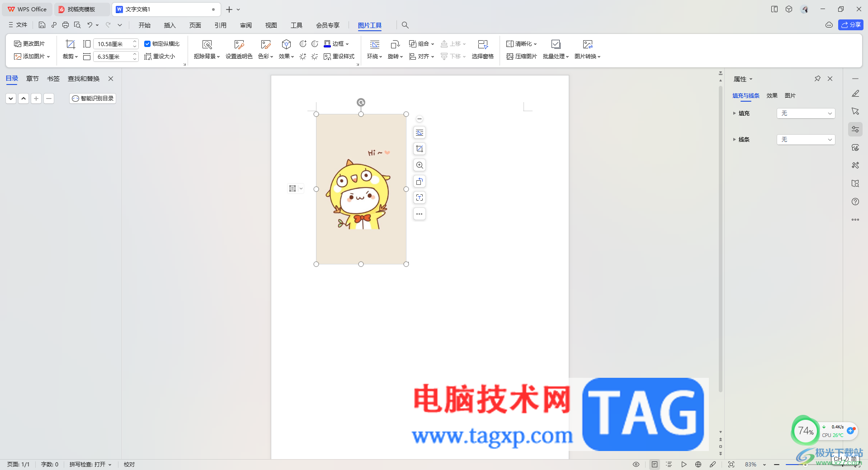This screenshot has width=868, height=470.
Task: Open the Sharpen (清晰化) dropdown
Action: coord(522,44)
